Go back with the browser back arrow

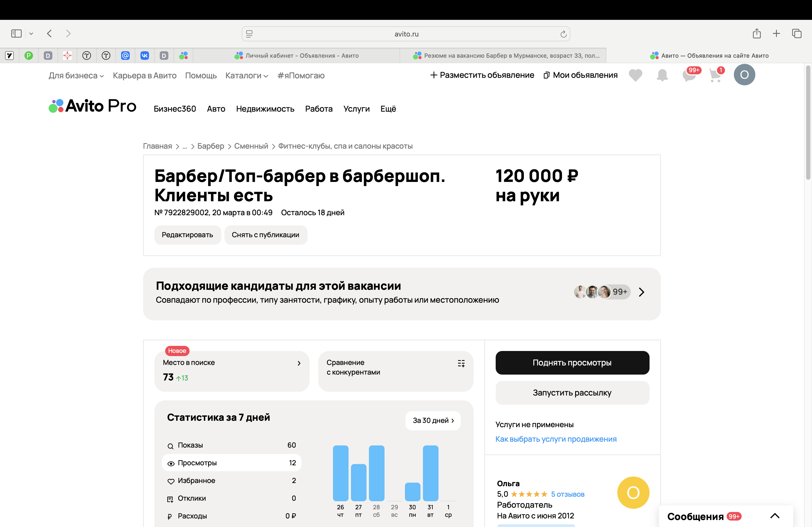(x=49, y=33)
